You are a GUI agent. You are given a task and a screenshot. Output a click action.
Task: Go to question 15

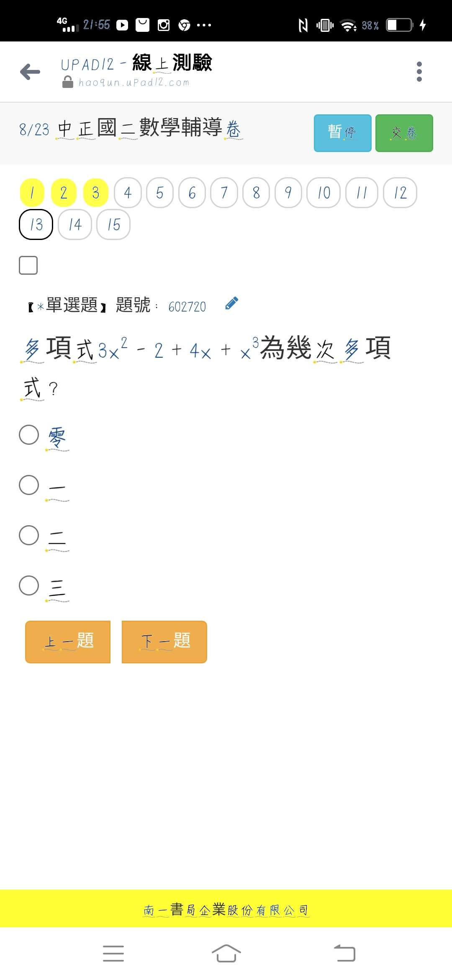[113, 224]
